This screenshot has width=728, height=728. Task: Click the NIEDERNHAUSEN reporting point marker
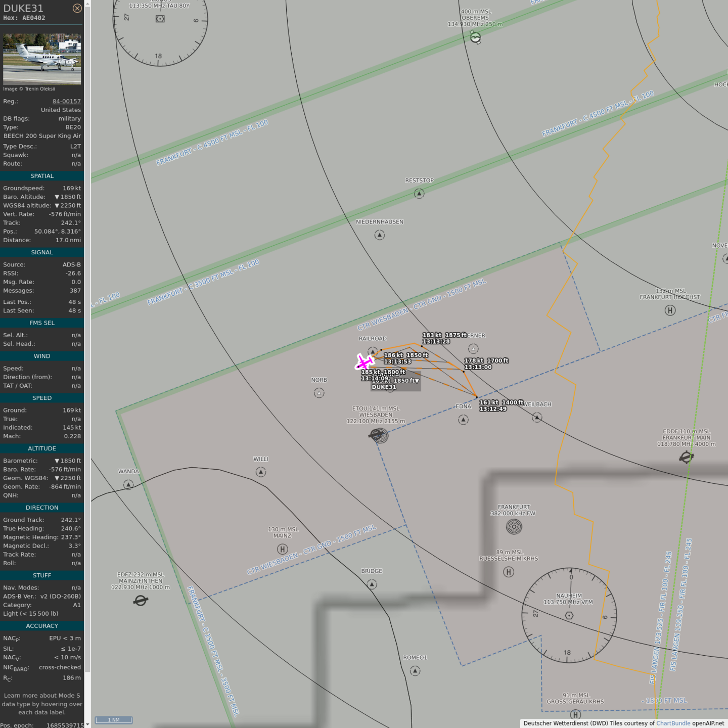[x=380, y=235]
